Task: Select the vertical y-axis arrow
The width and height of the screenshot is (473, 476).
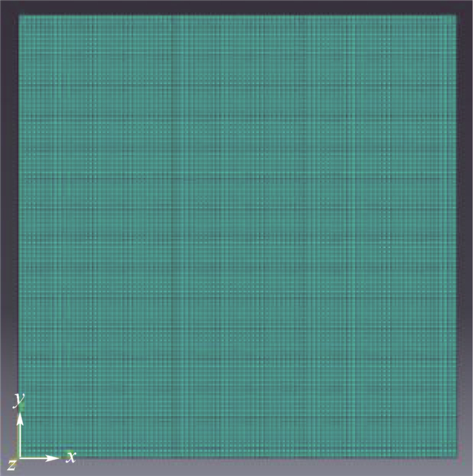Action: pyautogui.click(x=21, y=433)
